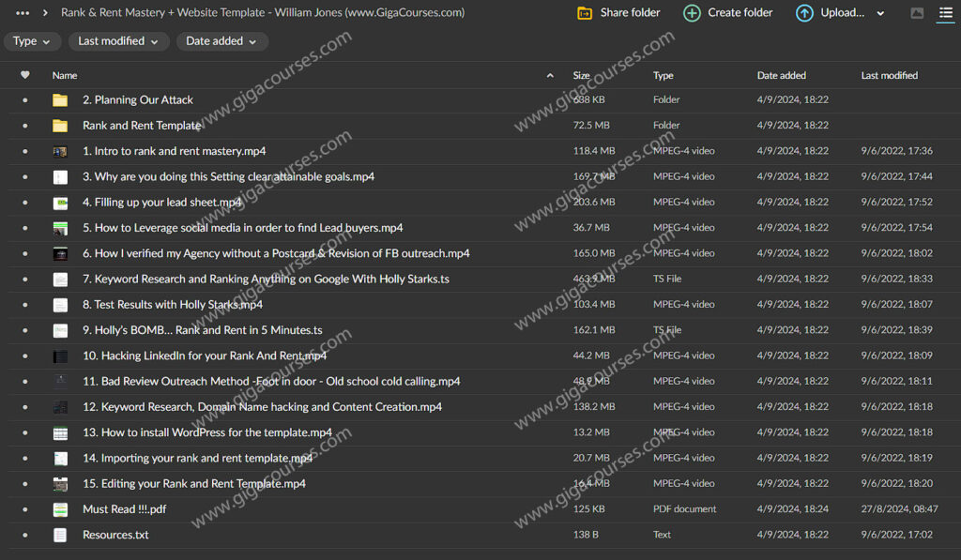
Task: Click folder icon beside Rank and Rent Template
Action: click(x=60, y=126)
